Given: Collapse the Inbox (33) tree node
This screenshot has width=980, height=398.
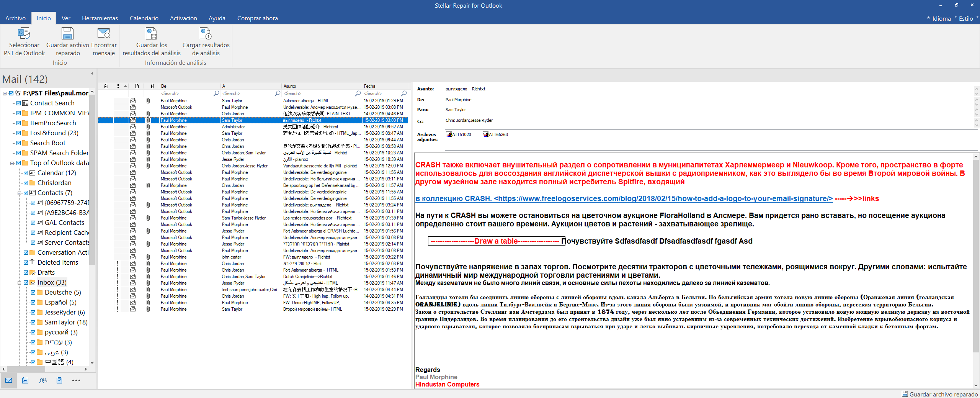Looking at the screenshot, I should tap(19, 282).
